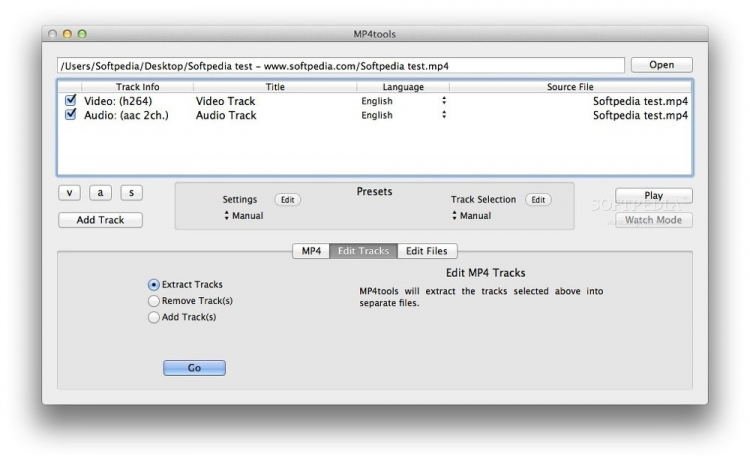
Task: Select the 'Audio Track' title cell
Action: pos(226,115)
